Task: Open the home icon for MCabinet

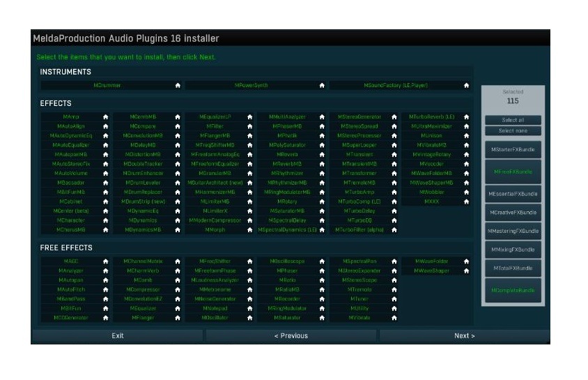Action: pyautogui.click(x=105, y=202)
